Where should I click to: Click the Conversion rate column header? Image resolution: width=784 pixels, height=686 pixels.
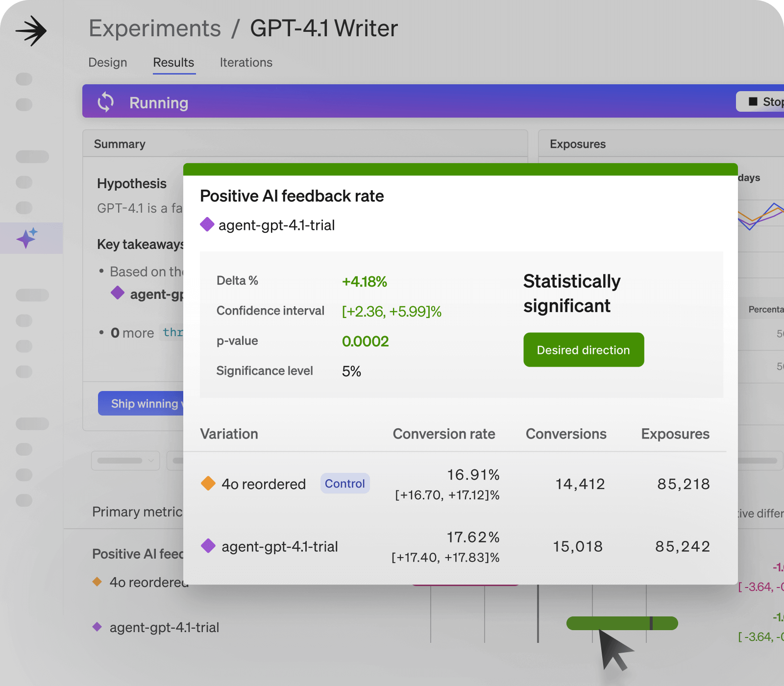[444, 434]
